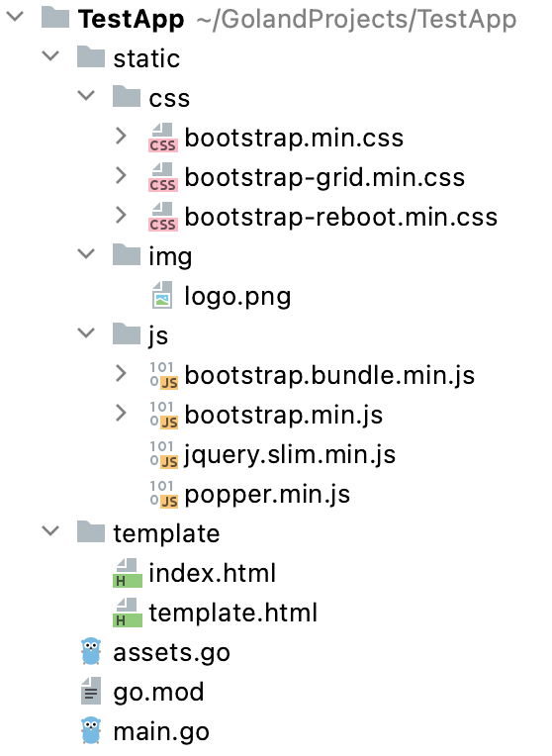Click the TestApp project folder icon

[55, 18]
